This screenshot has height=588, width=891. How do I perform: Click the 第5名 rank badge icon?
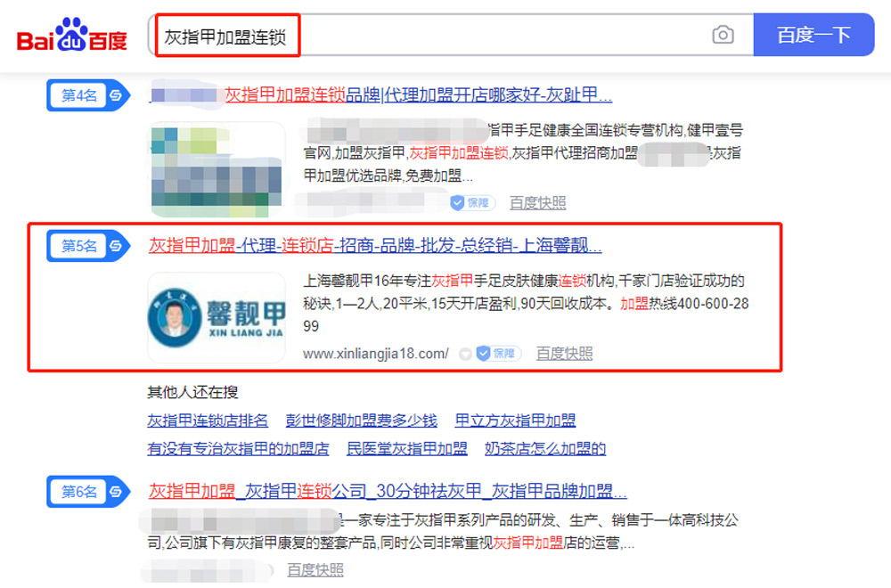(x=88, y=246)
